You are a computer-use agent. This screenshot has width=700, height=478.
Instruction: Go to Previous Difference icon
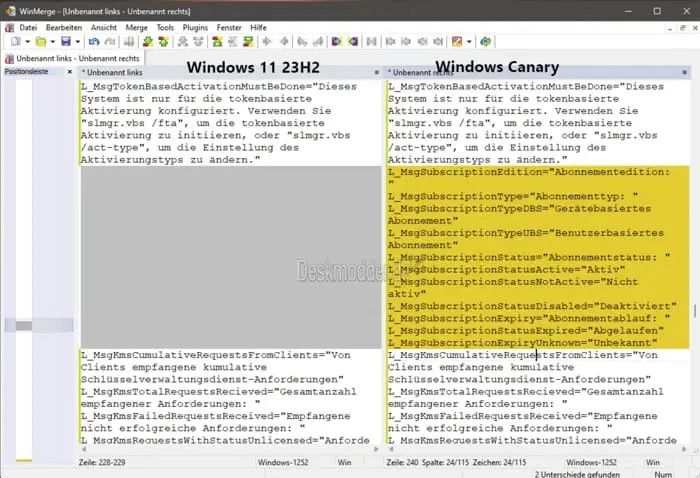[163, 42]
